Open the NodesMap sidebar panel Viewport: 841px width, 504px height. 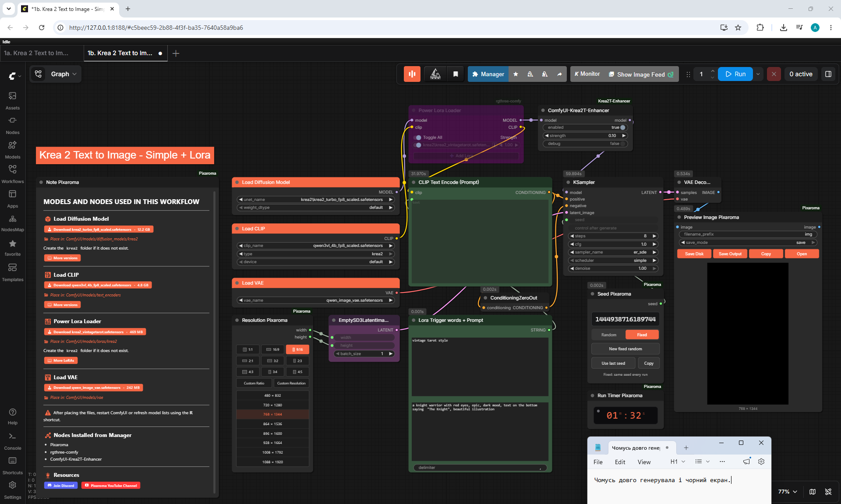[12, 223]
